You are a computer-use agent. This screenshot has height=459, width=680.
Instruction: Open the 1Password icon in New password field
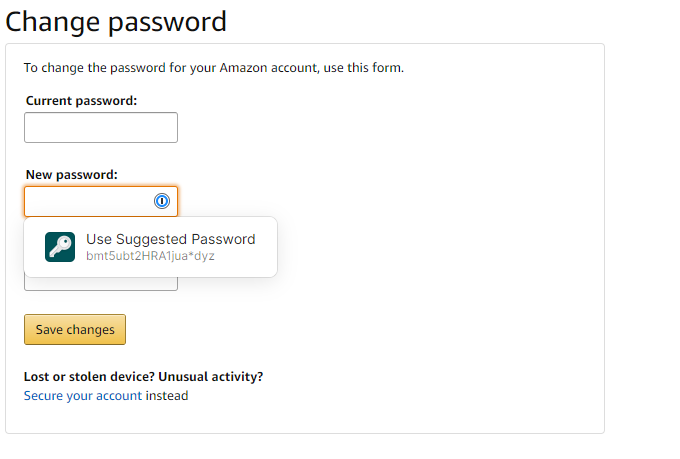pyautogui.click(x=162, y=201)
